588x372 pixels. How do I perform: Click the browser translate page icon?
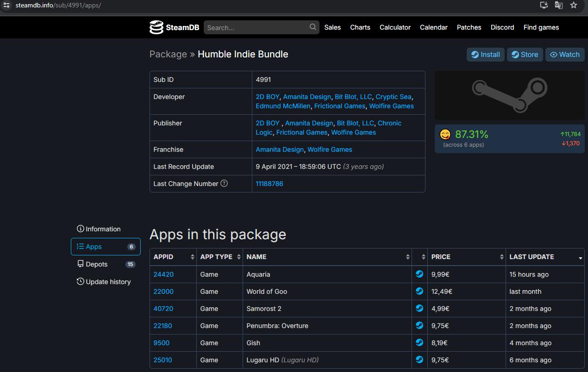(x=559, y=5)
